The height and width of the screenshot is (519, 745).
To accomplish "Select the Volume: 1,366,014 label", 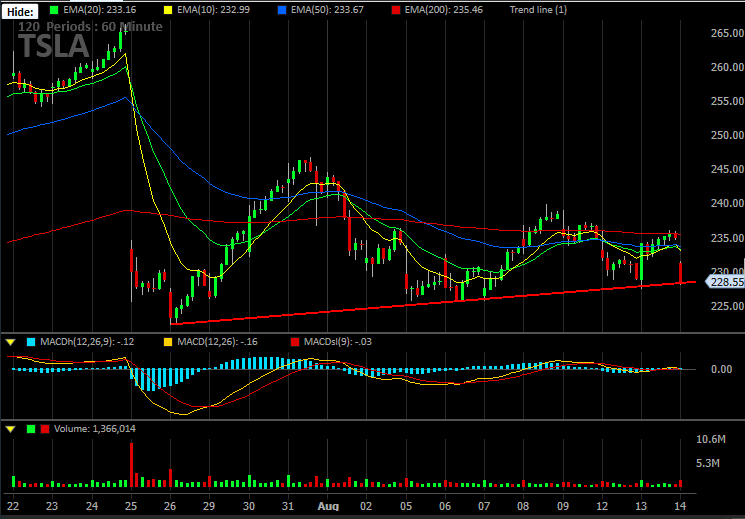I will 95,429.
